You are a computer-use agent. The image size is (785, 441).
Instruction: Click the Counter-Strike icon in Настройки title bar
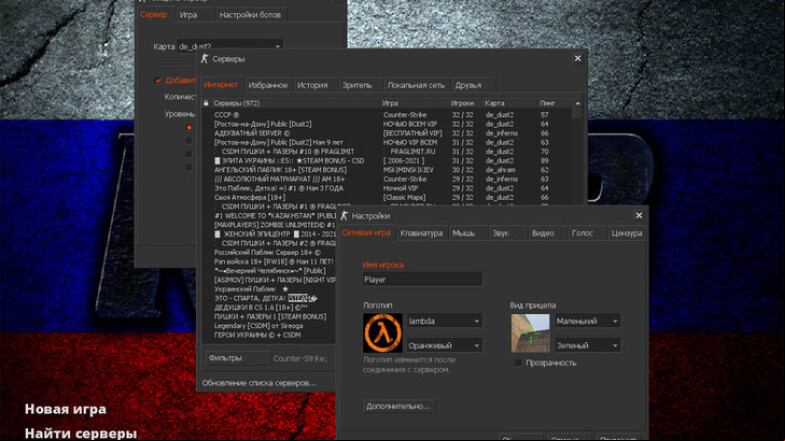[344, 216]
